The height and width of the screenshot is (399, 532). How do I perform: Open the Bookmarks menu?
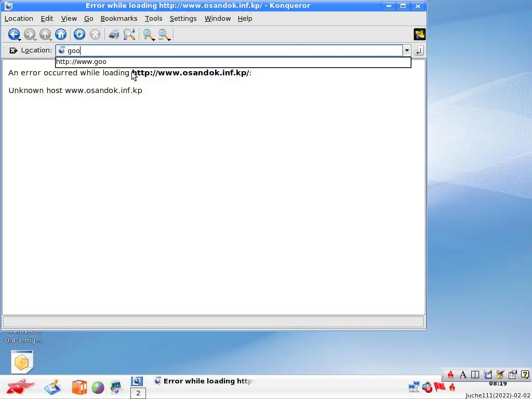[x=119, y=19]
